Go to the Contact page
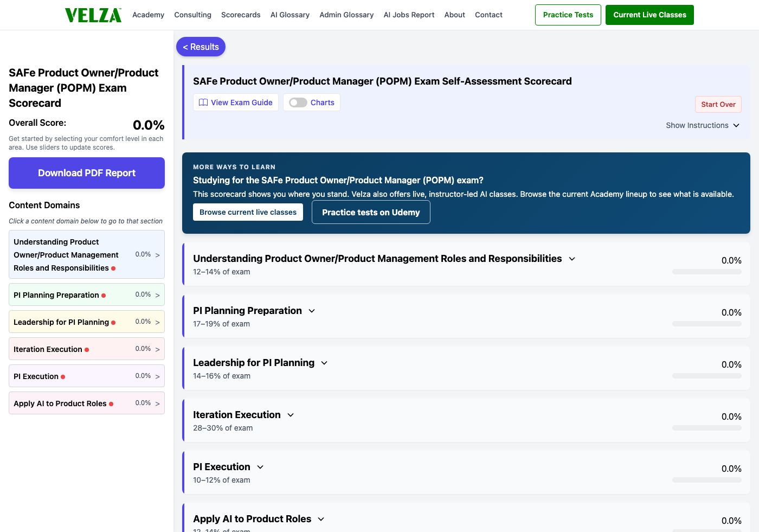The height and width of the screenshot is (532, 759). pyautogui.click(x=488, y=15)
